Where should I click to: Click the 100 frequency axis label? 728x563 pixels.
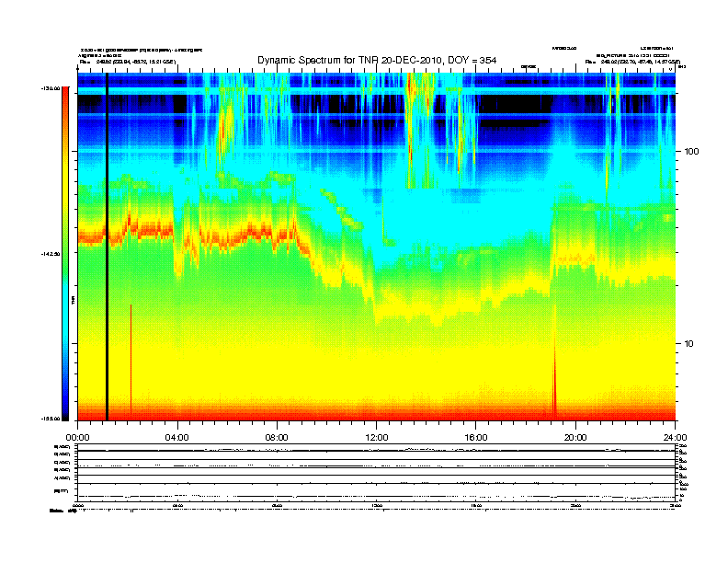(x=692, y=152)
